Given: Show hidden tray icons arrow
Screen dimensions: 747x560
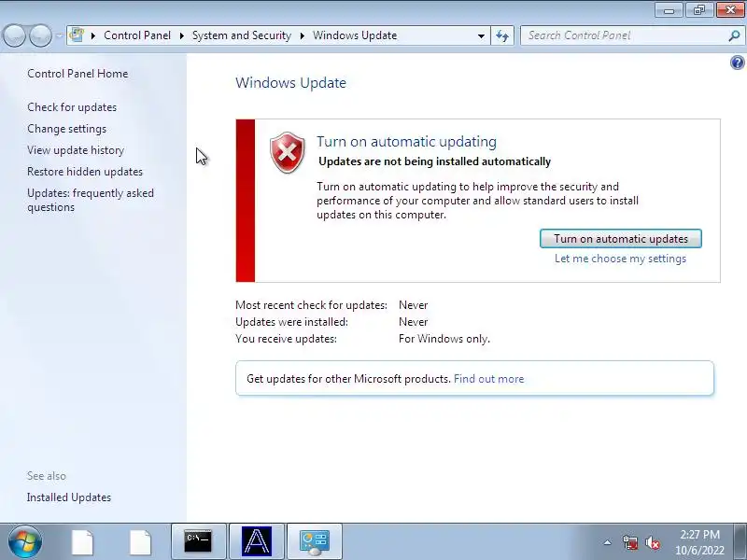Looking at the screenshot, I should coord(608,542).
